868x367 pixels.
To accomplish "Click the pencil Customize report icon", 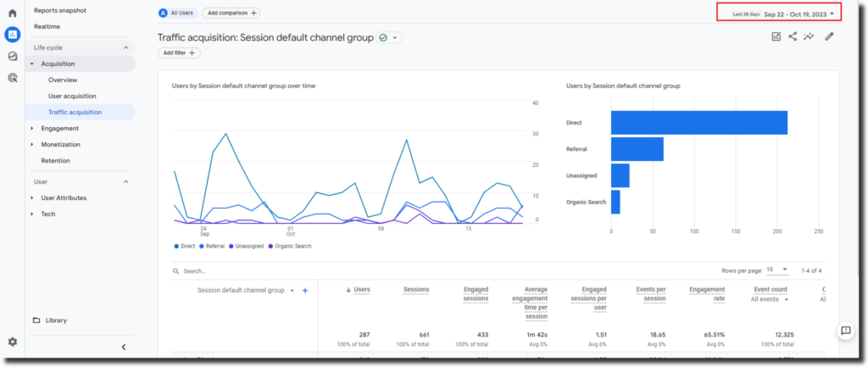I will (x=829, y=36).
